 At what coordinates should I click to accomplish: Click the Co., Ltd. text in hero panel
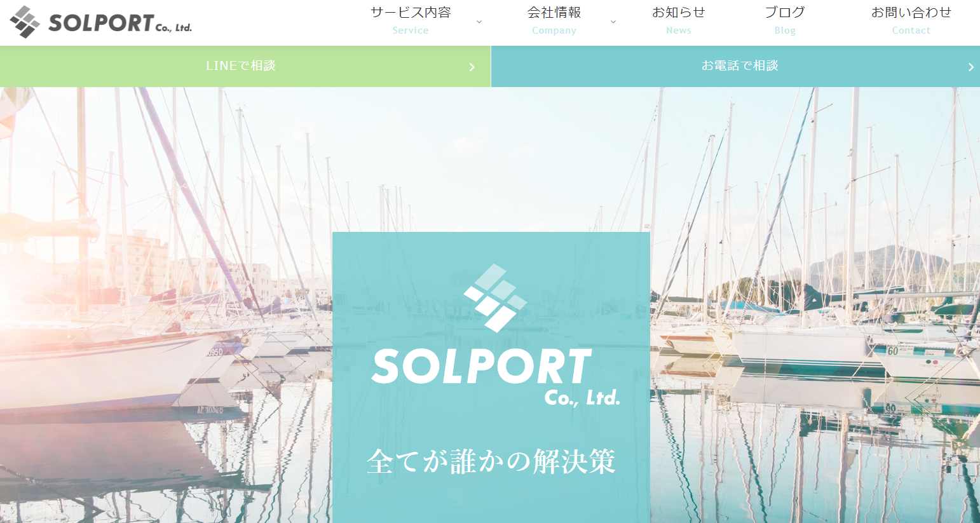[x=582, y=398]
